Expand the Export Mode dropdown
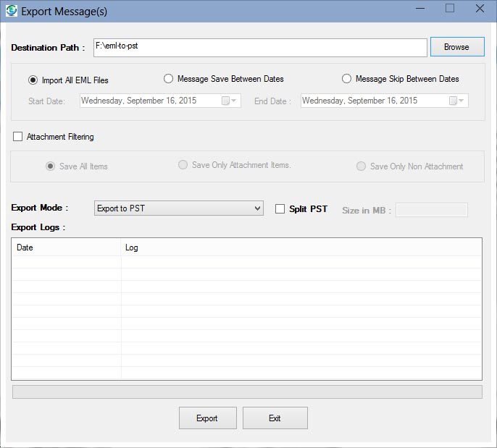The width and height of the screenshot is (497, 448). (x=179, y=209)
